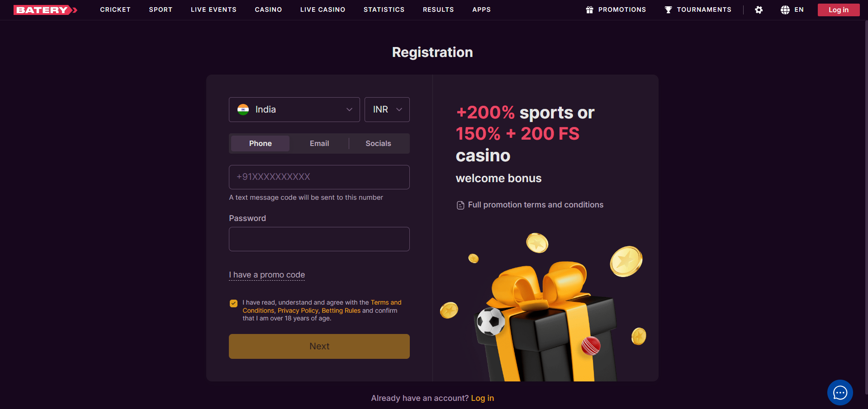
Task: Go to the Cricket section
Action: click(x=115, y=9)
